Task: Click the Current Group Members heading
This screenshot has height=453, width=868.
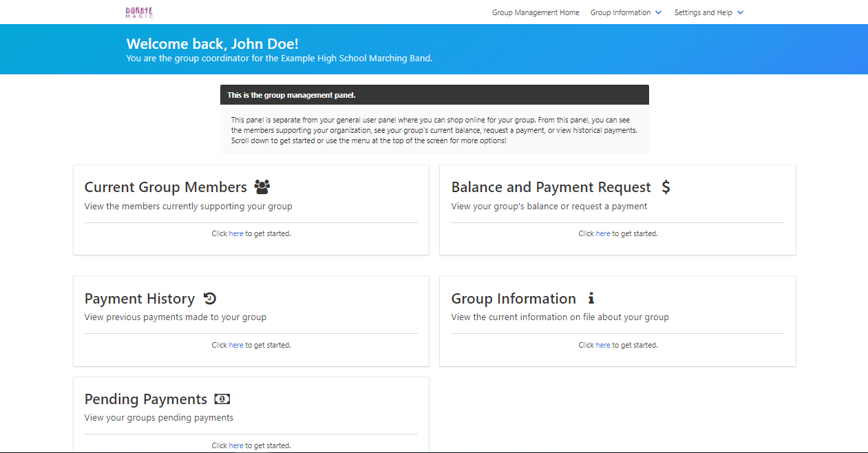Action: tap(165, 187)
